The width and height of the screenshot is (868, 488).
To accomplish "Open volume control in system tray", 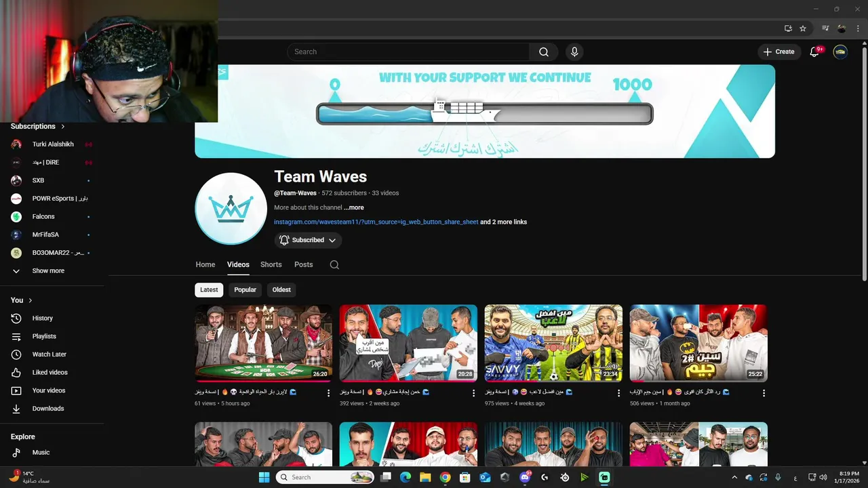I will coord(822,477).
